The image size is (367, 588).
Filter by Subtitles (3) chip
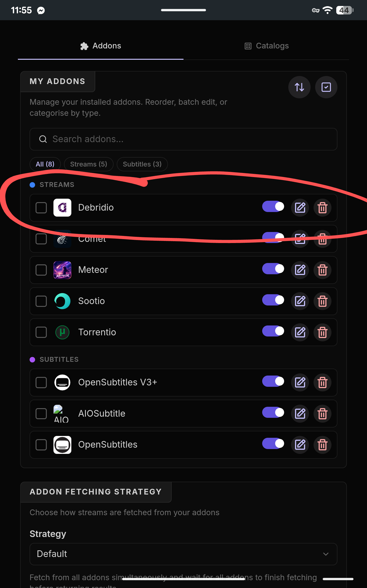142,164
